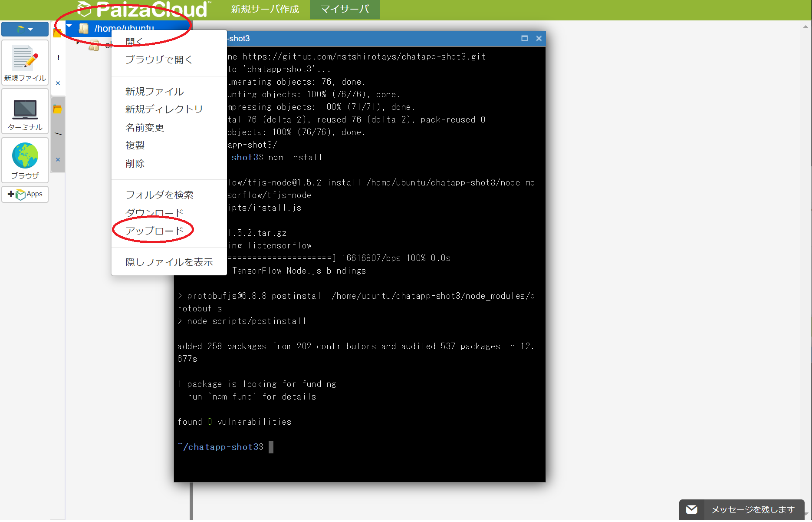
Task: Click the +Apps button
Action: tap(25, 194)
